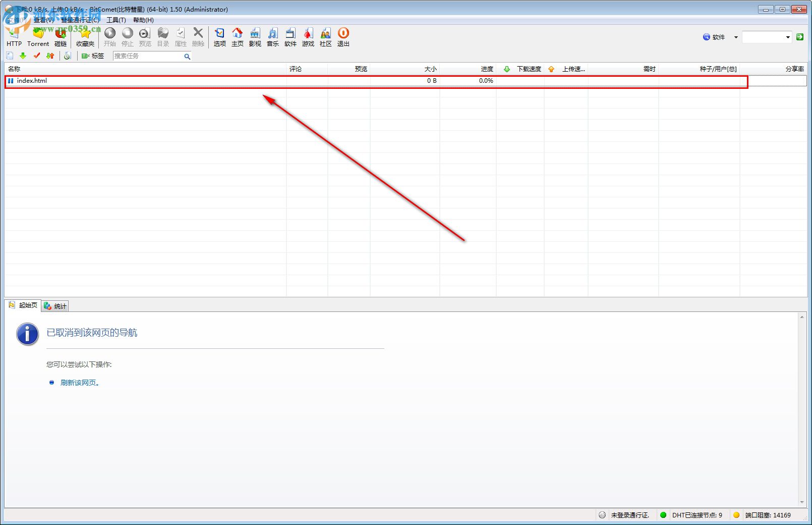Open task 属性 properties

181,37
